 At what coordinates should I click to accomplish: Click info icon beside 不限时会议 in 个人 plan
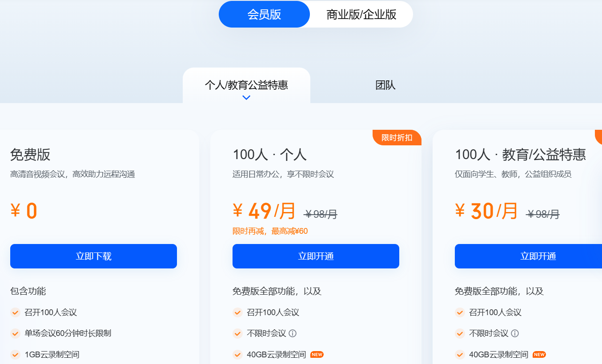[293, 333]
